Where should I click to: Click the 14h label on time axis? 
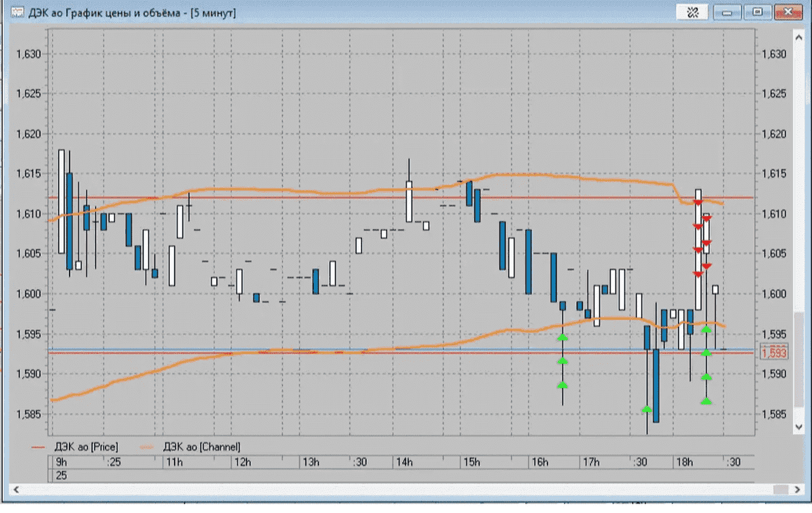click(404, 463)
